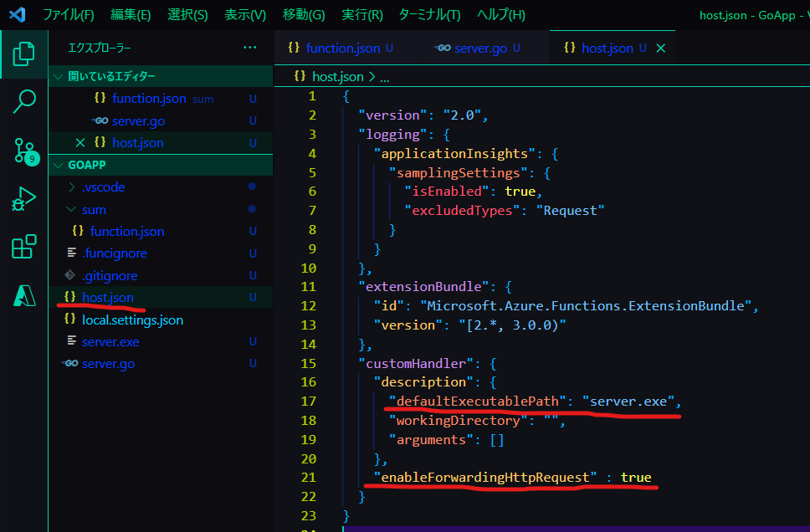The image size is (810, 532).
Task: Click the git icon beside .gitignore
Action: [69, 275]
